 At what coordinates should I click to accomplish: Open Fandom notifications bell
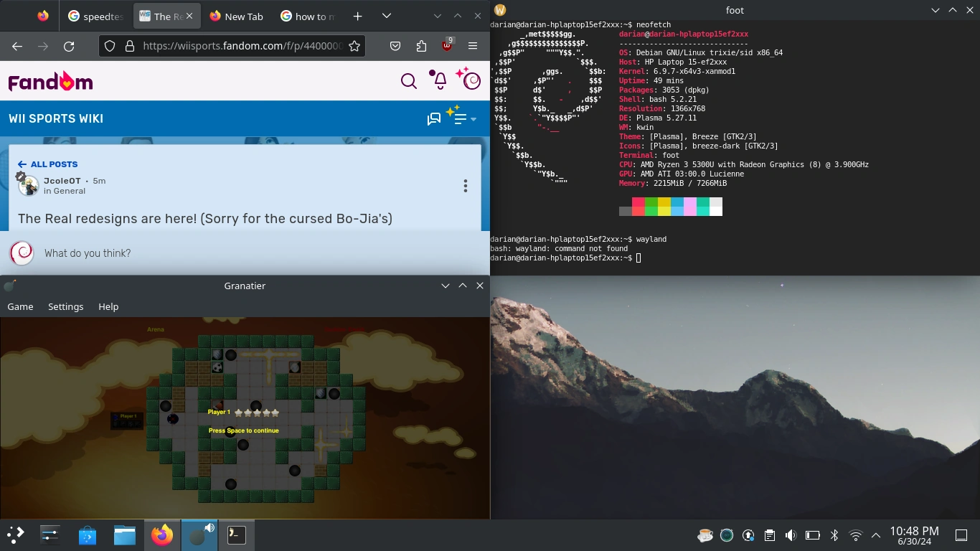point(438,81)
